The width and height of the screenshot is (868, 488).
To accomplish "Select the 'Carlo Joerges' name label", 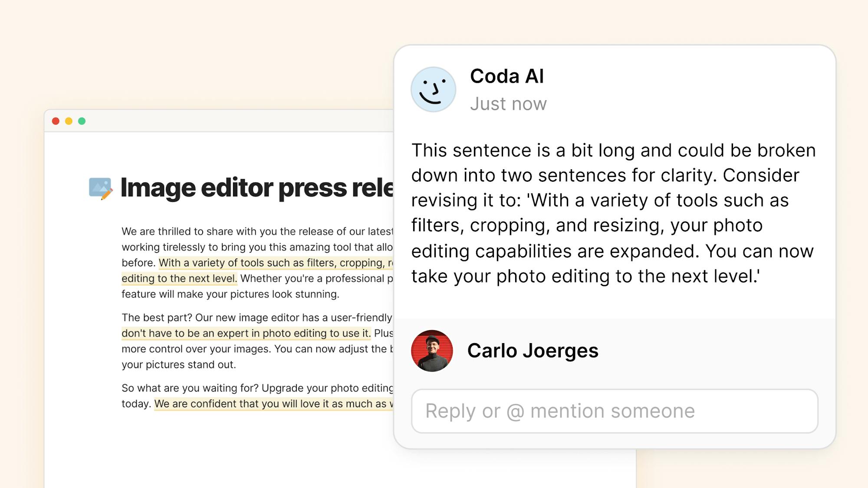I will [533, 350].
